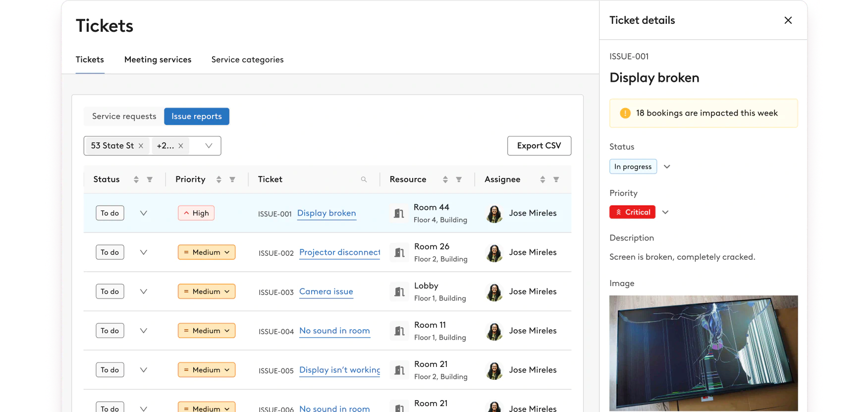Expand status chevron for ISSUE-001
The image size is (868, 412).
click(x=144, y=213)
